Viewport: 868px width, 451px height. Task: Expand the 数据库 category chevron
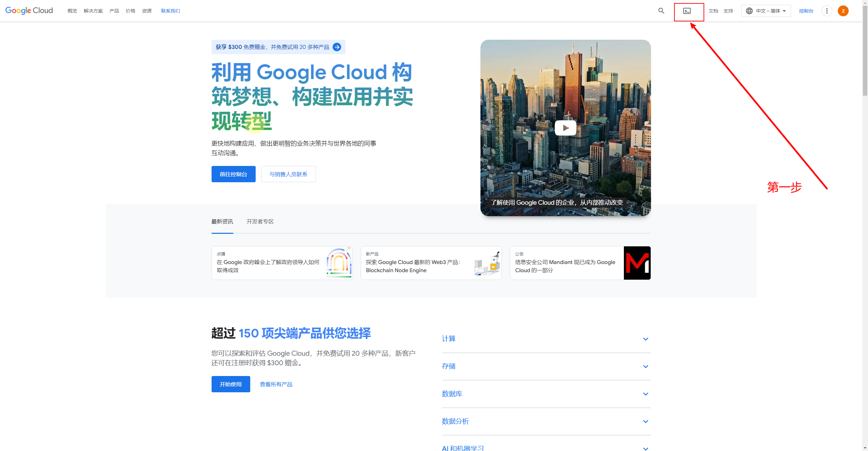pyautogui.click(x=646, y=394)
